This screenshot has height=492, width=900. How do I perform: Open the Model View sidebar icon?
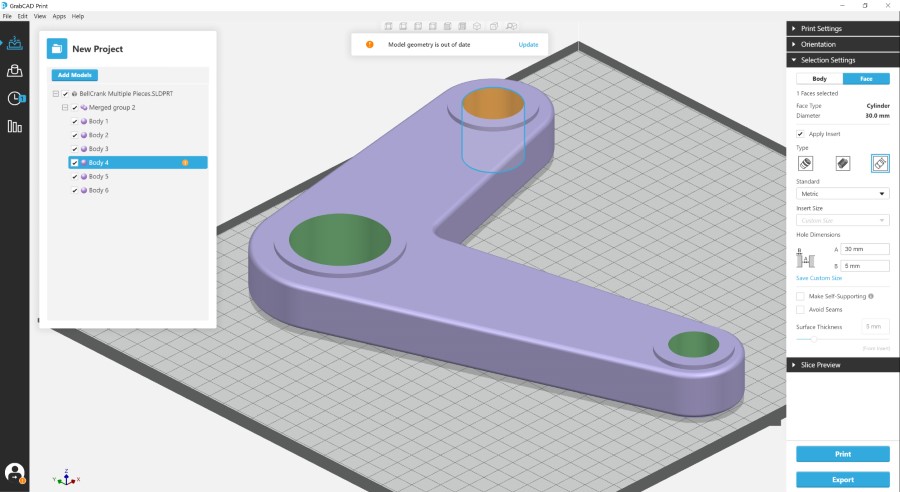point(15,43)
